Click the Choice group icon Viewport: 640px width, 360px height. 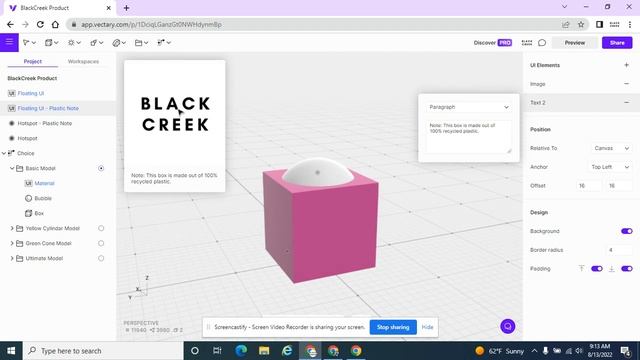[x=11, y=153]
